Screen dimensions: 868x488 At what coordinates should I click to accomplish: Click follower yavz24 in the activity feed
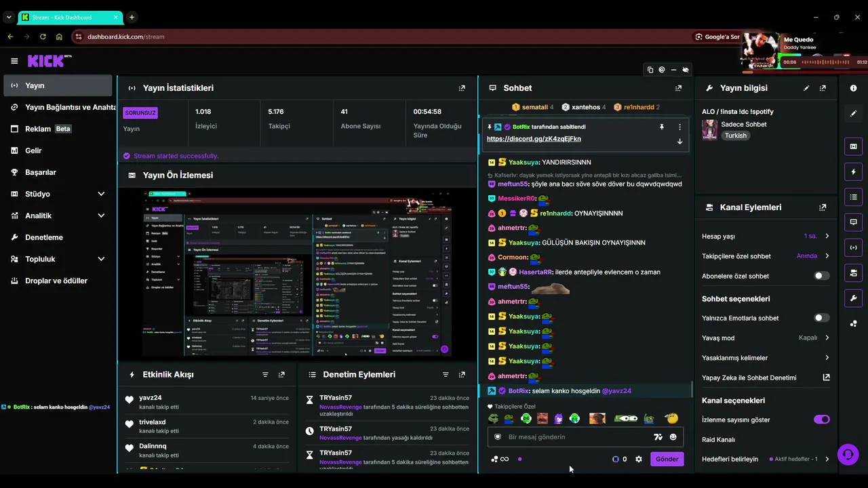151,398
